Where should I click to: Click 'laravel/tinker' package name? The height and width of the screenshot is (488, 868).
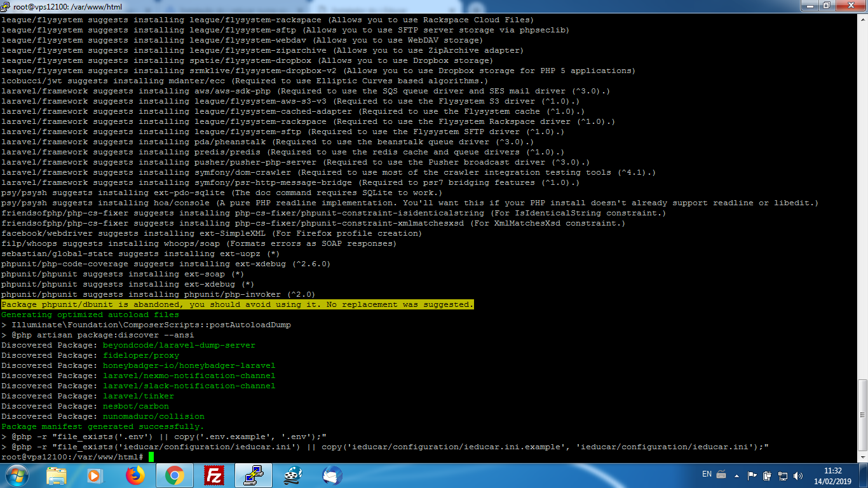coord(139,396)
